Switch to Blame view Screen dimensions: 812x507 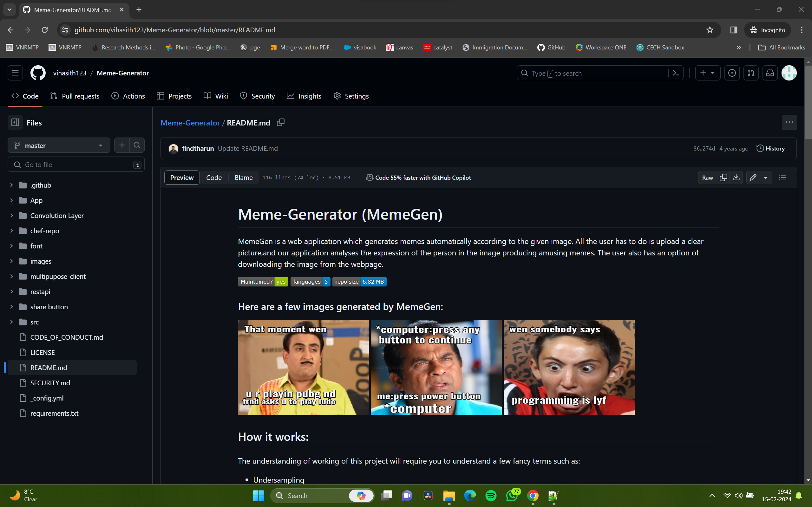[x=243, y=177]
